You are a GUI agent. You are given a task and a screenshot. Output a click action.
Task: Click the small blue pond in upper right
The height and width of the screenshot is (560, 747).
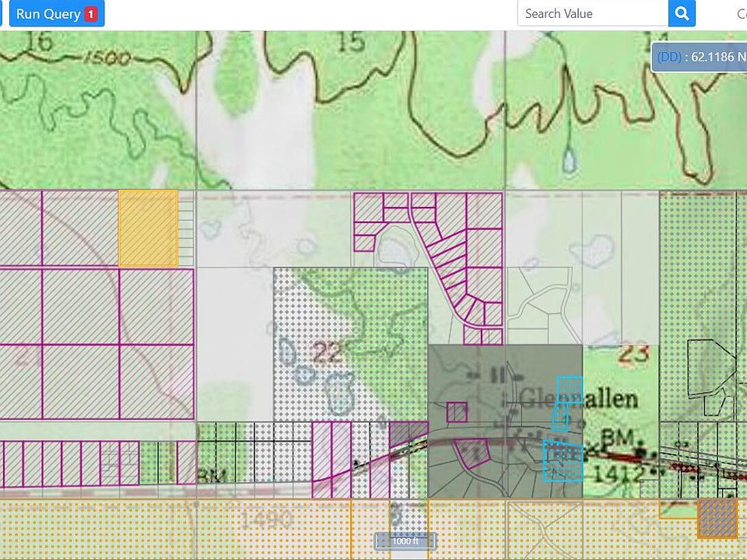click(570, 161)
